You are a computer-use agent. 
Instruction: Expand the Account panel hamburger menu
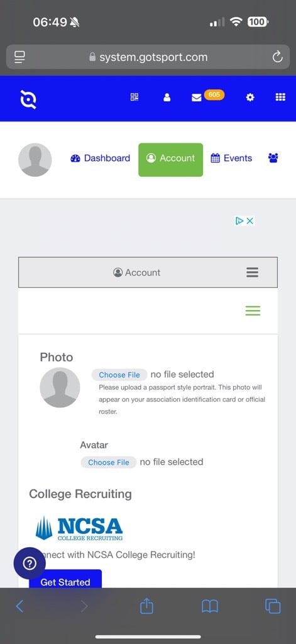(252, 272)
